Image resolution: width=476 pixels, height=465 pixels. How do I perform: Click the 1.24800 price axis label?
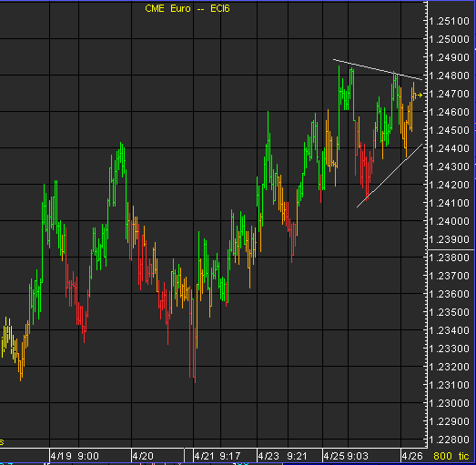[450, 76]
